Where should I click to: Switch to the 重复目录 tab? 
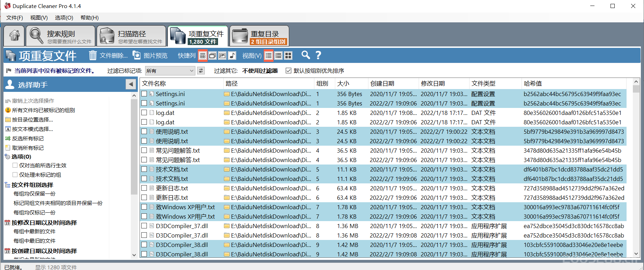point(259,36)
